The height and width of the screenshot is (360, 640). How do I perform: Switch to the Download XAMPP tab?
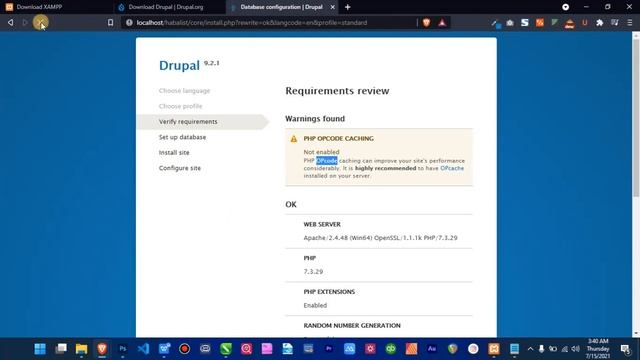coord(57,7)
